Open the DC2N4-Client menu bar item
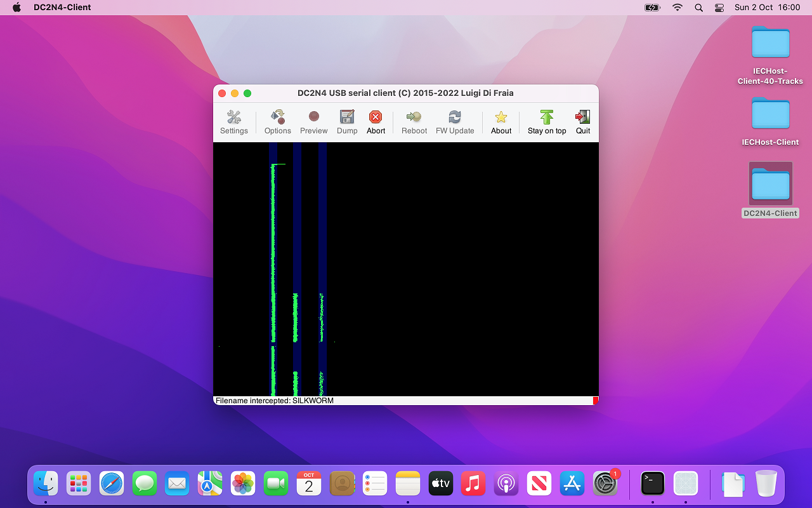Image resolution: width=812 pixels, height=508 pixels. tap(62, 8)
